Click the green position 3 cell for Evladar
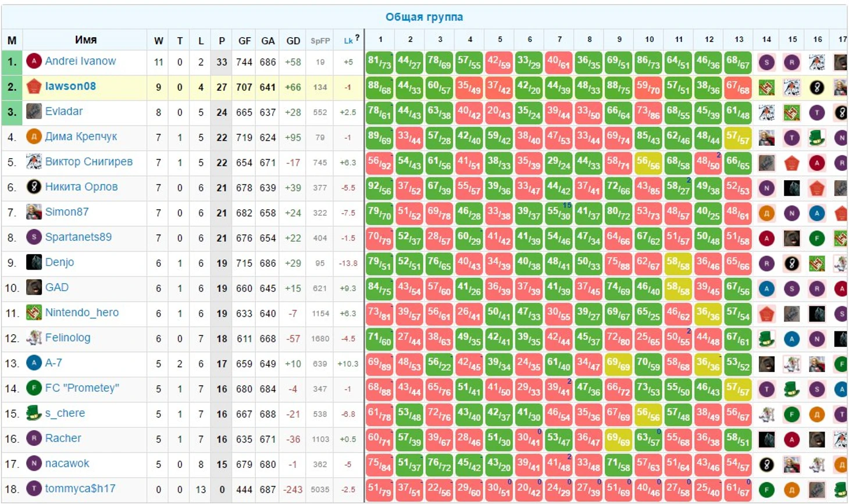The image size is (849, 504). pyautogui.click(x=12, y=112)
